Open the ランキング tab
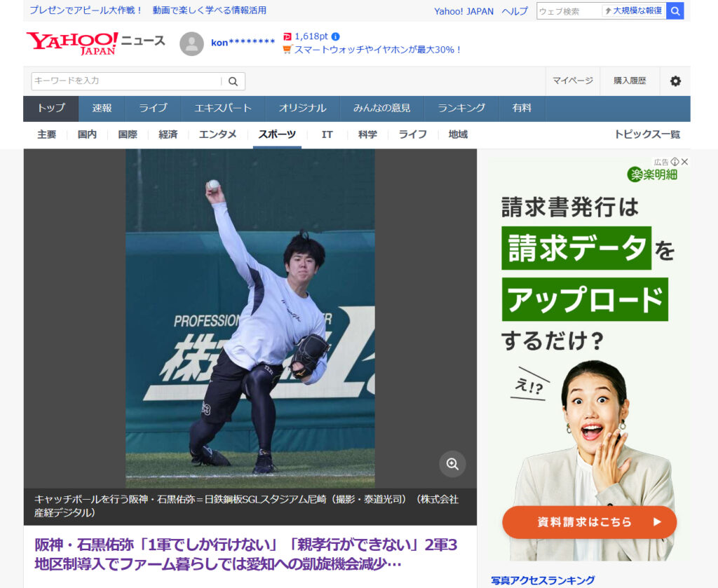718x588 pixels. click(x=461, y=109)
